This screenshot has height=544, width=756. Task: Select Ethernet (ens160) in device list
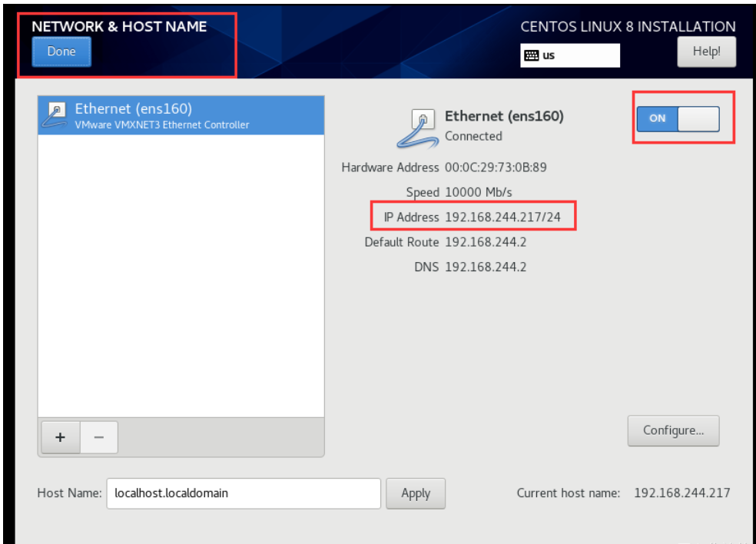[x=181, y=115]
